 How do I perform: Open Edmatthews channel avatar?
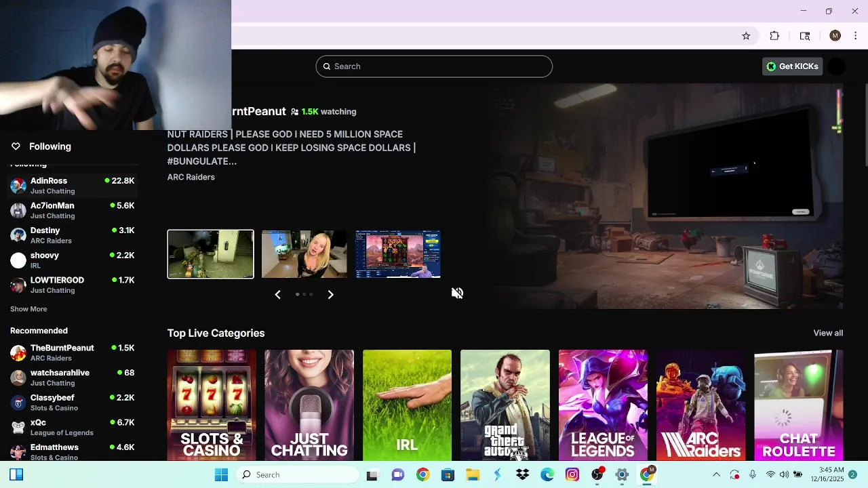point(18,452)
